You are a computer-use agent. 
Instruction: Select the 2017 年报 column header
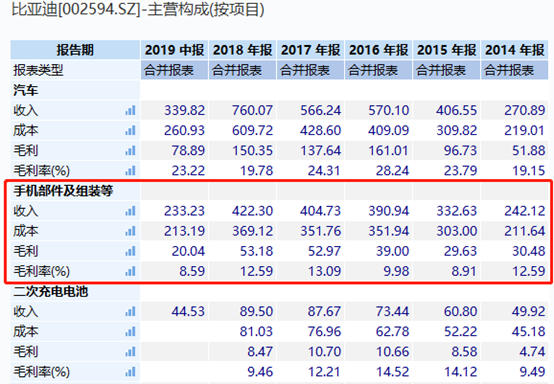point(311,50)
